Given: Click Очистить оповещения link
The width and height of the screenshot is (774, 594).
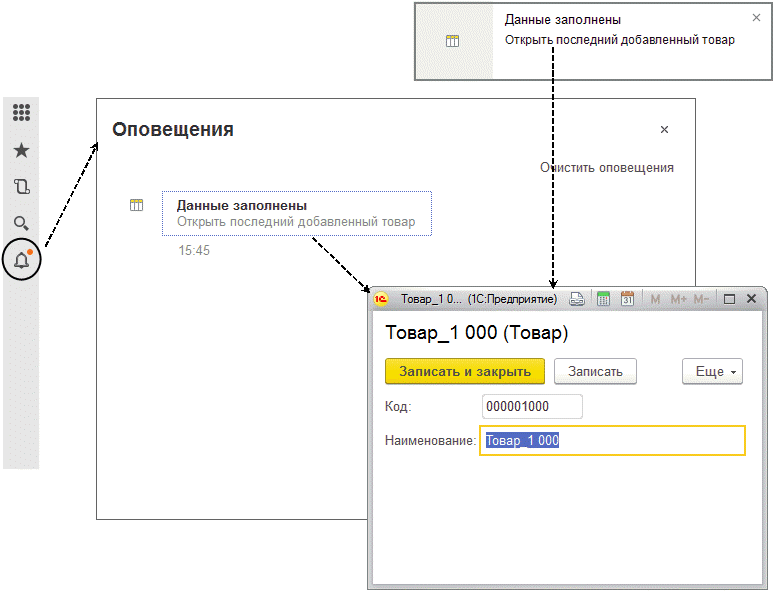Looking at the screenshot, I should point(607,168).
